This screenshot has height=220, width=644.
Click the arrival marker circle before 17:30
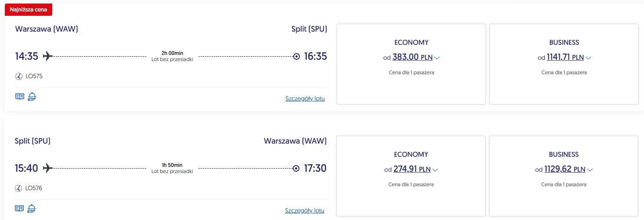click(x=296, y=168)
